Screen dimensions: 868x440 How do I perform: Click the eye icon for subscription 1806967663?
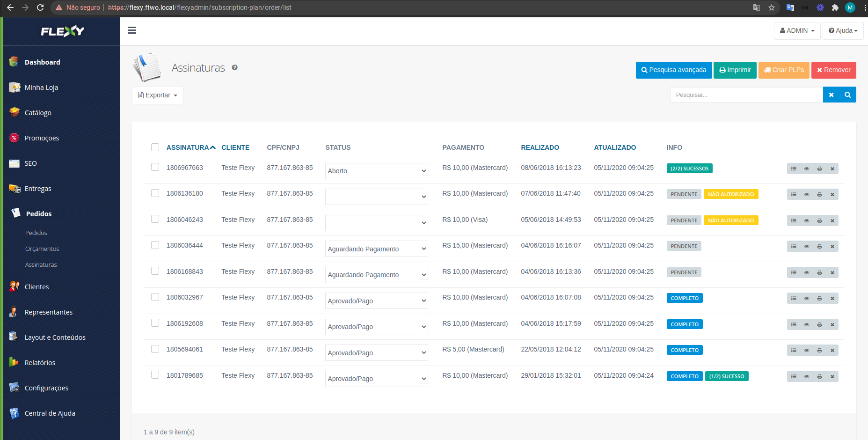(x=806, y=169)
